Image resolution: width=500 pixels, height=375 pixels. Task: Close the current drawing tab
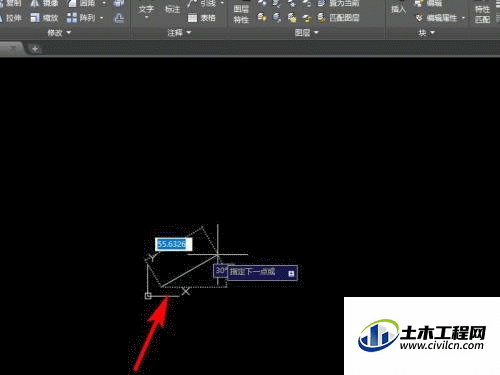[x=13, y=49]
